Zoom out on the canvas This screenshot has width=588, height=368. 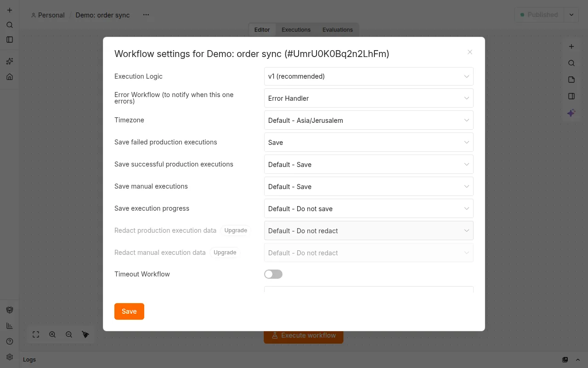69,334
